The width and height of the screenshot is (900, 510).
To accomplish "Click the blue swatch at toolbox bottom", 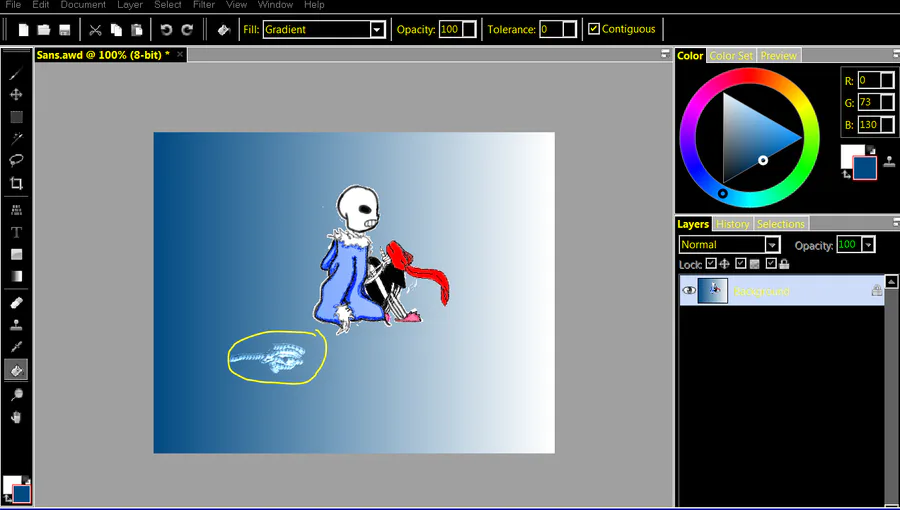I will [22, 494].
